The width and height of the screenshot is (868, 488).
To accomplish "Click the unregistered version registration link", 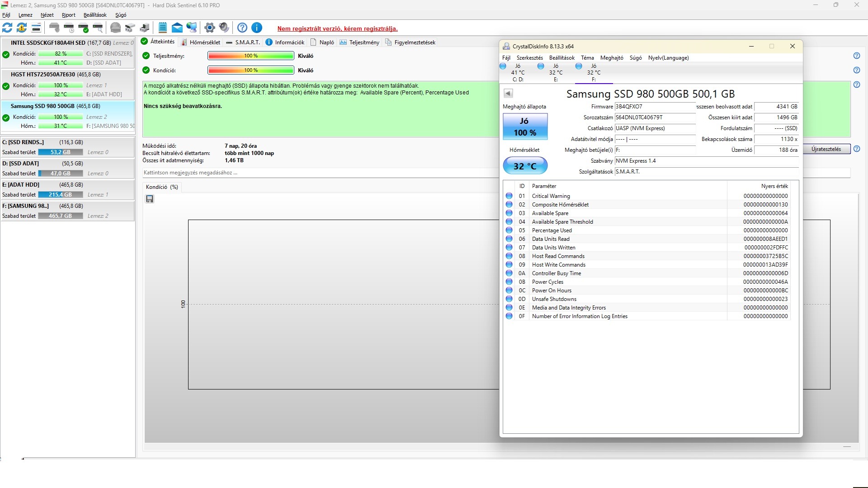I will pos(337,29).
